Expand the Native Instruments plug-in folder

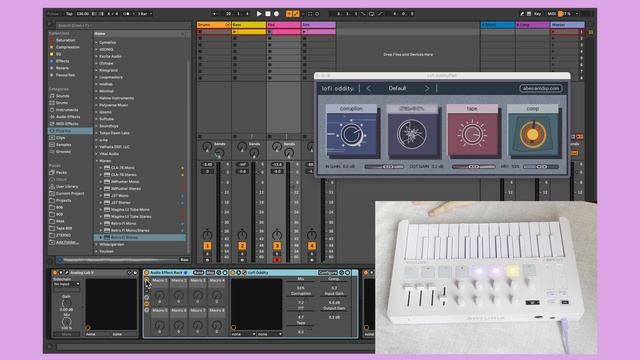tap(97, 98)
